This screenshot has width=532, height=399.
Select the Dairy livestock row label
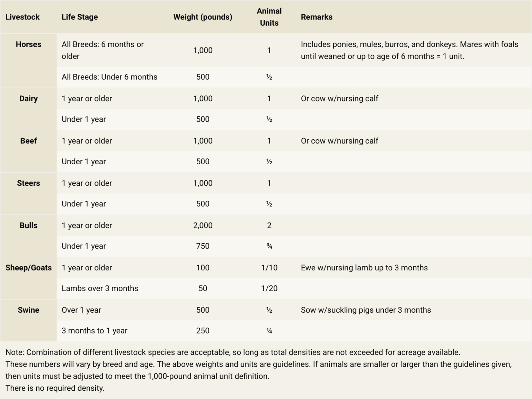click(28, 98)
